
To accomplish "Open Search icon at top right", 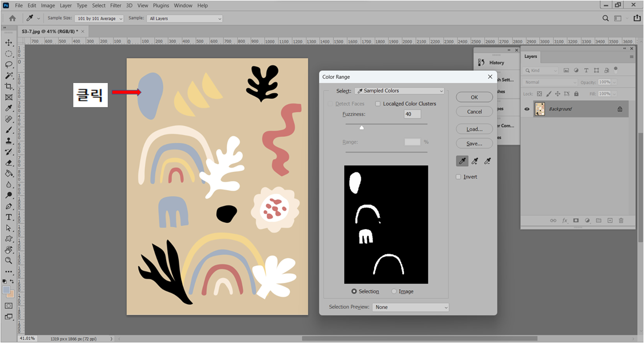I will [606, 18].
